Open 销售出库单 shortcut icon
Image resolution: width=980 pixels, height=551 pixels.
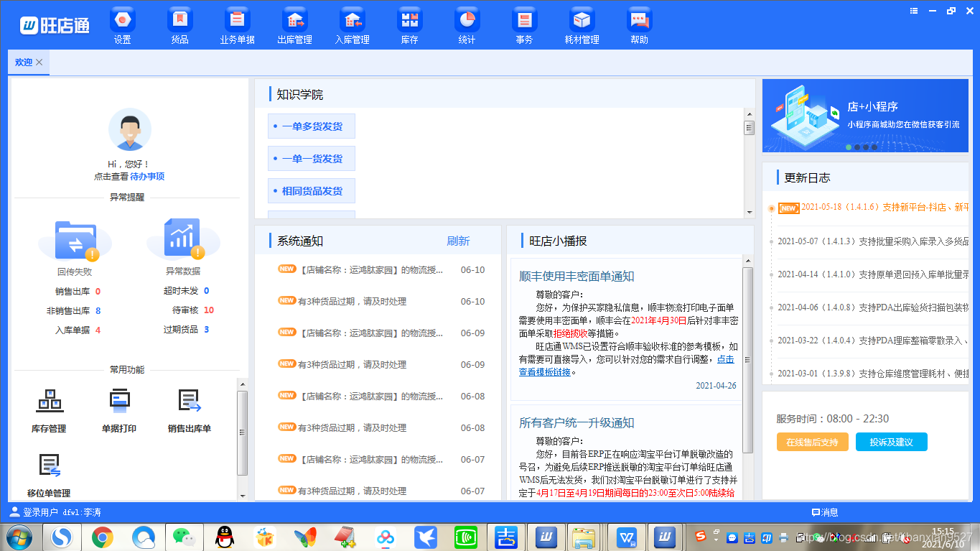point(190,401)
